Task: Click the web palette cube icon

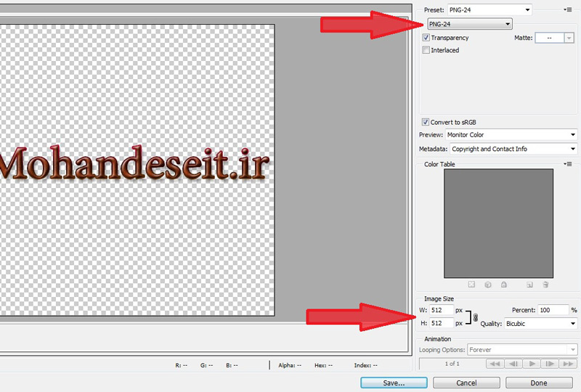Action: (x=487, y=284)
